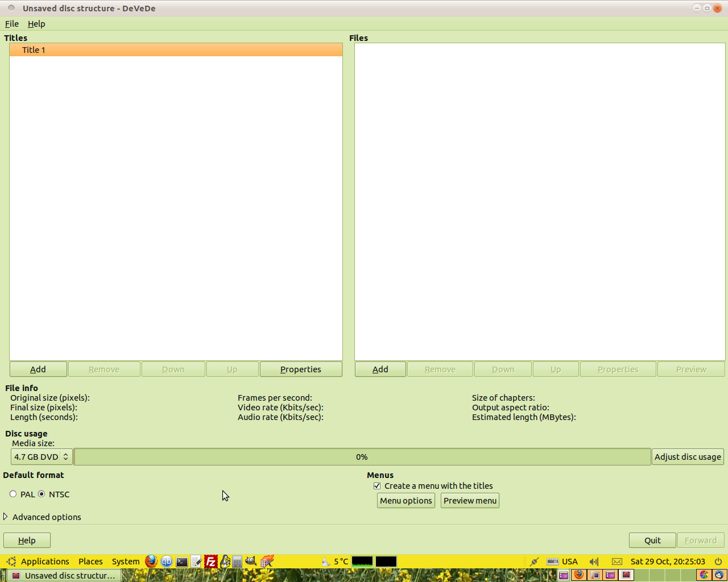Click Adjust disc usage button
The height and width of the screenshot is (582, 728).
688,457
